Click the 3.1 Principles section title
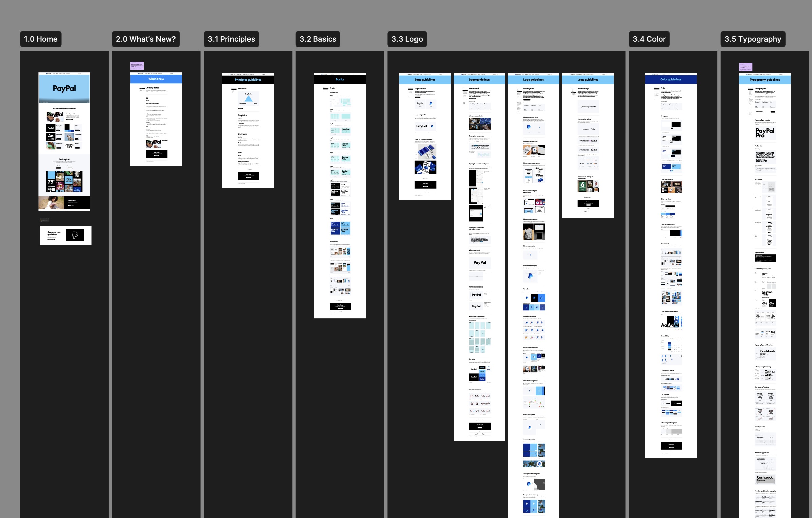The image size is (812, 518). click(231, 39)
